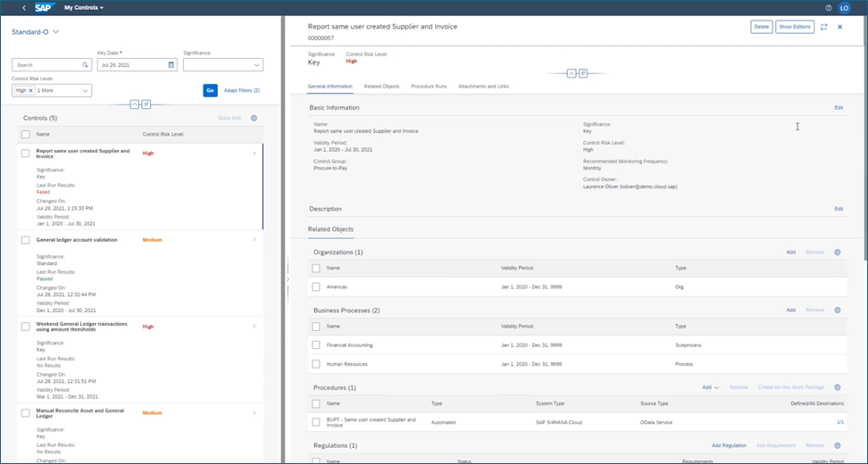Click Show Editions button
Viewport: 868px width, 464px height.
tap(795, 27)
